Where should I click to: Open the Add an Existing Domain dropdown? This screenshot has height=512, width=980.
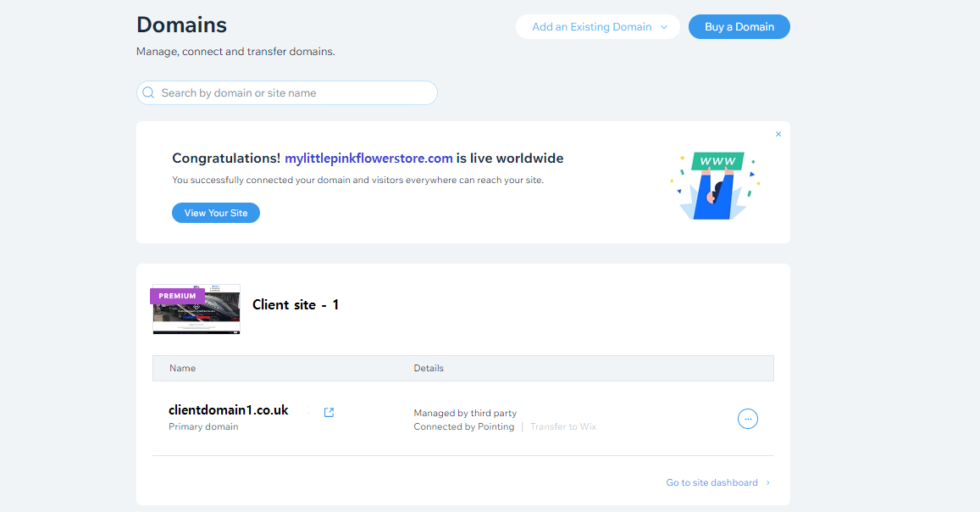[598, 27]
